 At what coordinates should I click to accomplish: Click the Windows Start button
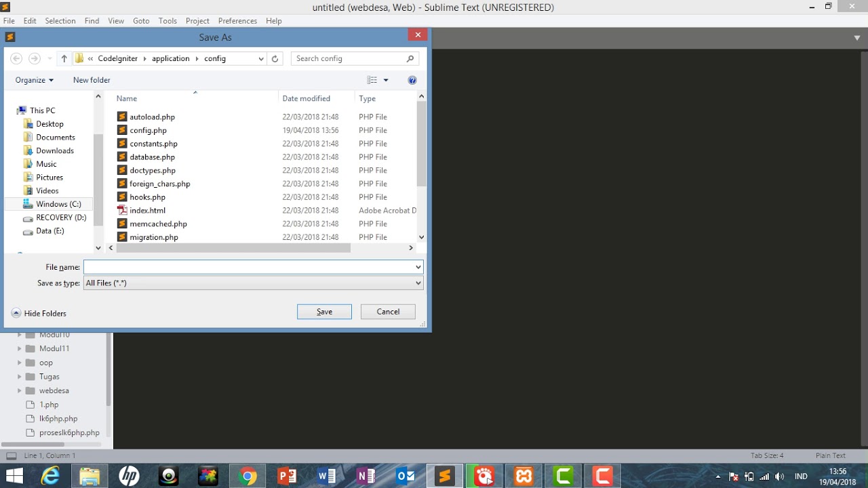[14, 476]
